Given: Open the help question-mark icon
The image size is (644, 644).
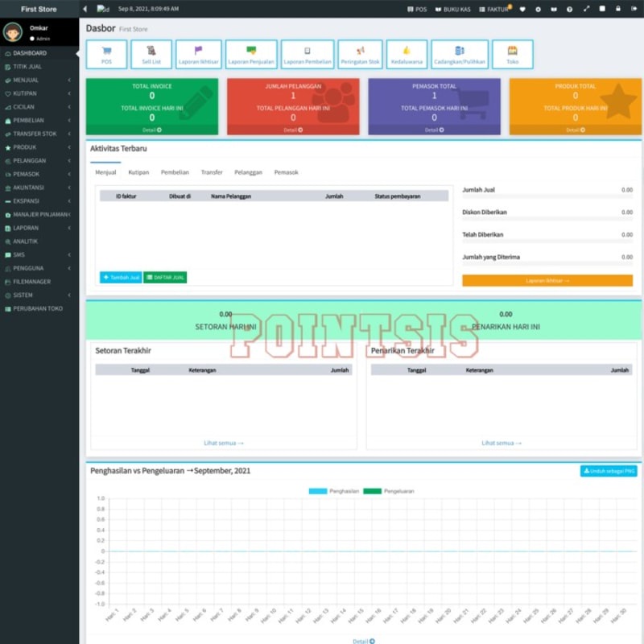Looking at the screenshot, I should (570, 8).
